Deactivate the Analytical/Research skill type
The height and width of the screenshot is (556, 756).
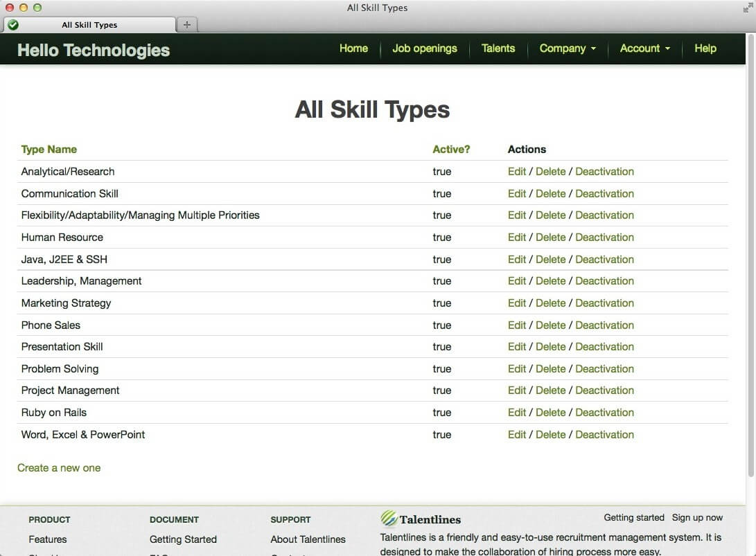pos(605,172)
